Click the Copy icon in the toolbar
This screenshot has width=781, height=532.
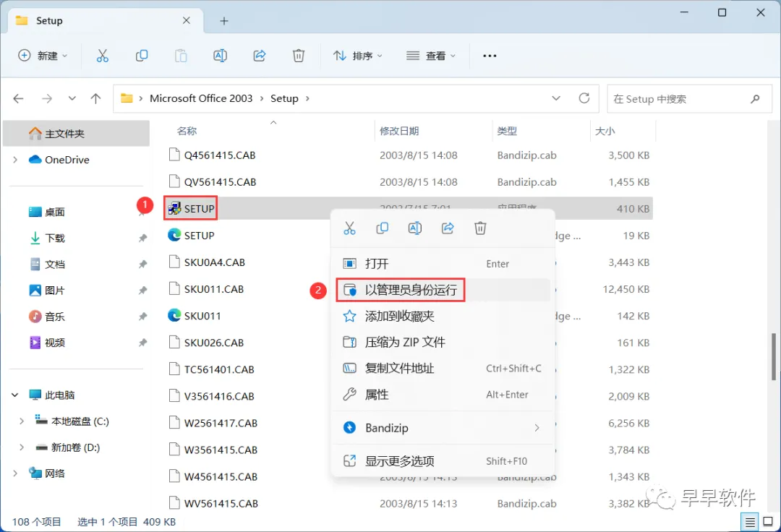(142, 56)
